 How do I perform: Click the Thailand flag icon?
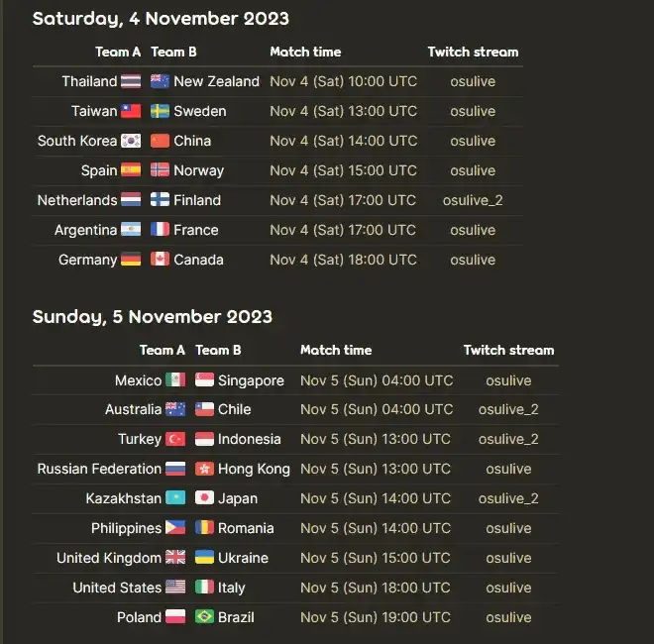pyautogui.click(x=131, y=81)
